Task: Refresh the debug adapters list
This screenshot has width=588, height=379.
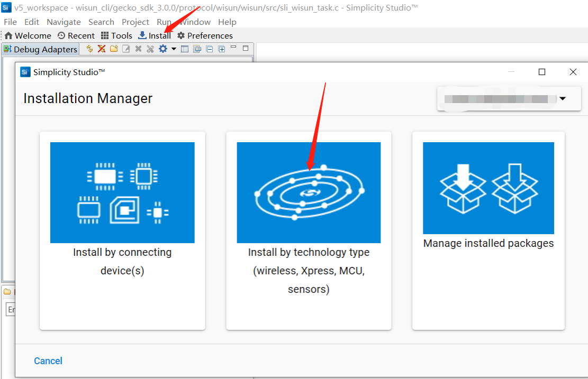Action: (89, 49)
